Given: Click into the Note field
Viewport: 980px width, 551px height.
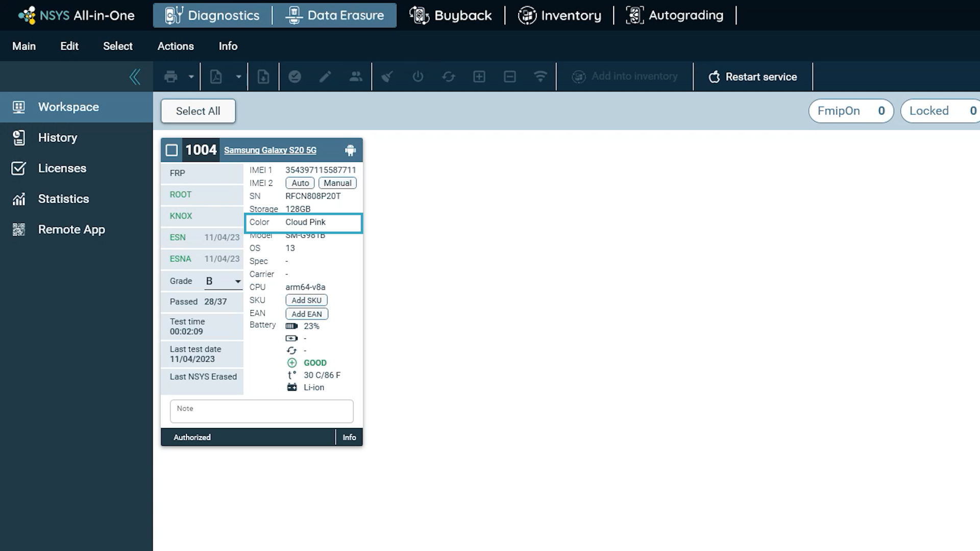Looking at the screenshot, I should click(262, 411).
